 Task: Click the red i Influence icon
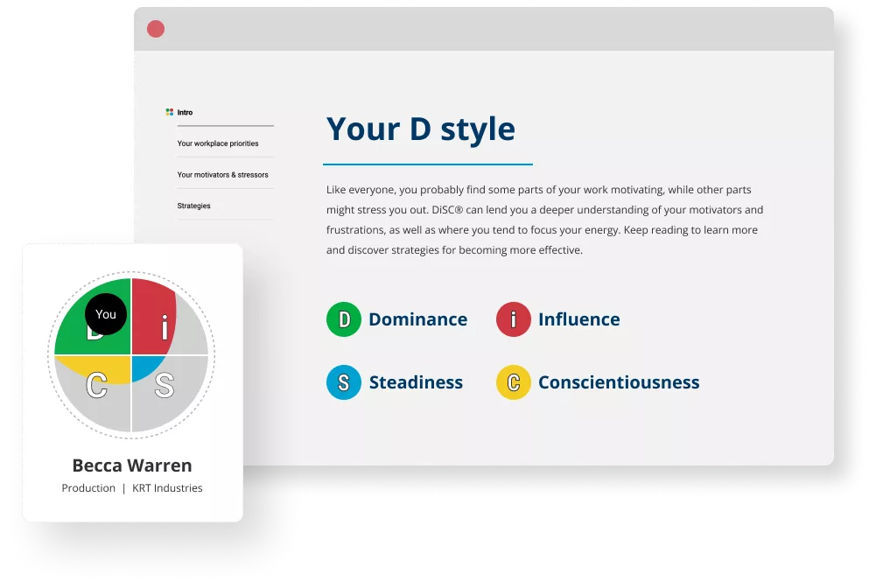coord(513,319)
